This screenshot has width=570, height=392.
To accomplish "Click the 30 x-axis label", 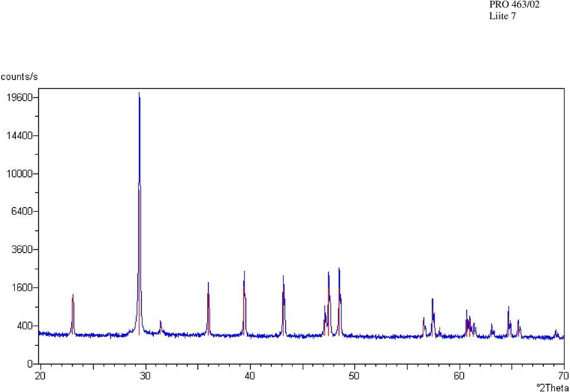I will coord(145,376).
